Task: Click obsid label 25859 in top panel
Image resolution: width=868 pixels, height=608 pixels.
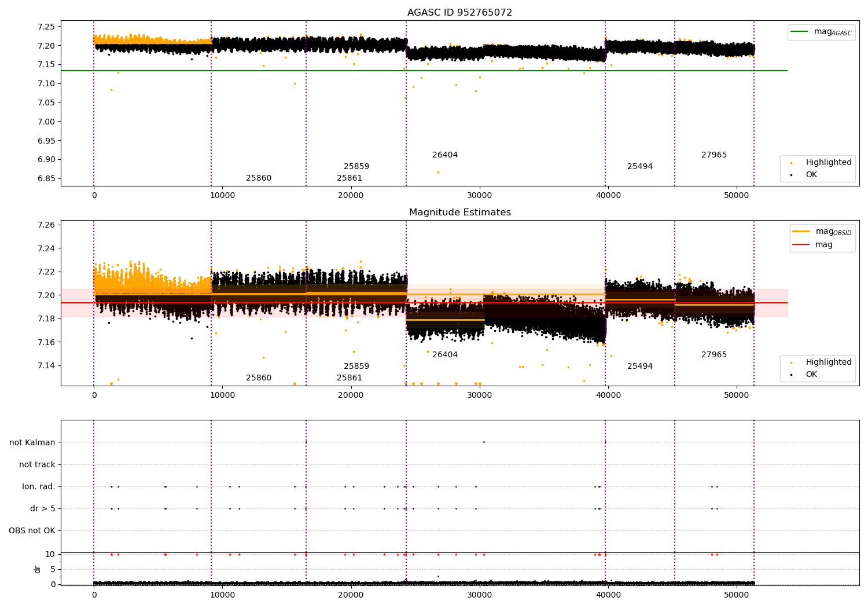Action: click(x=356, y=167)
